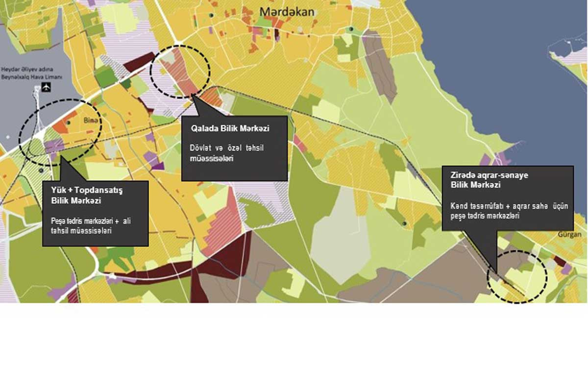This screenshot has height=392, width=588.
Task: Select the dashed circle around Qala zone
Action: click(x=180, y=72)
